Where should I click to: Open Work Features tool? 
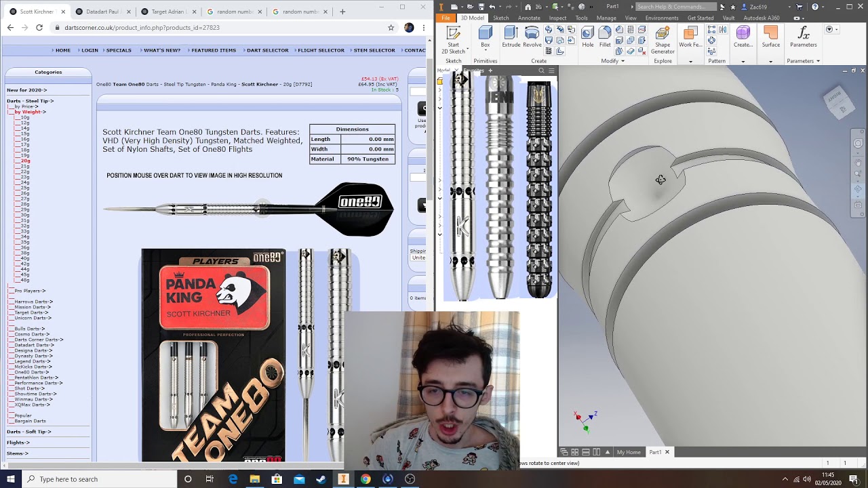click(x=690, y=37)
